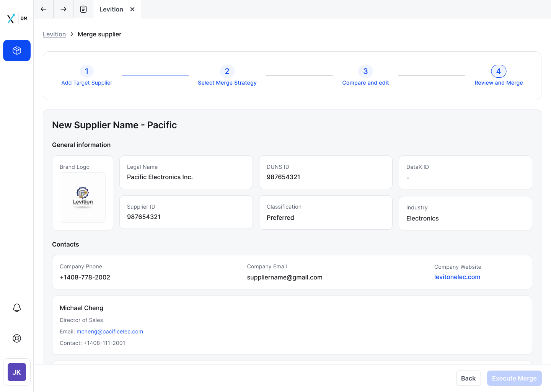Image resolution: width=551 pixels, height=392 pixels.
Task: Click the Contacts section heading
Action: [x=65, y=244]
